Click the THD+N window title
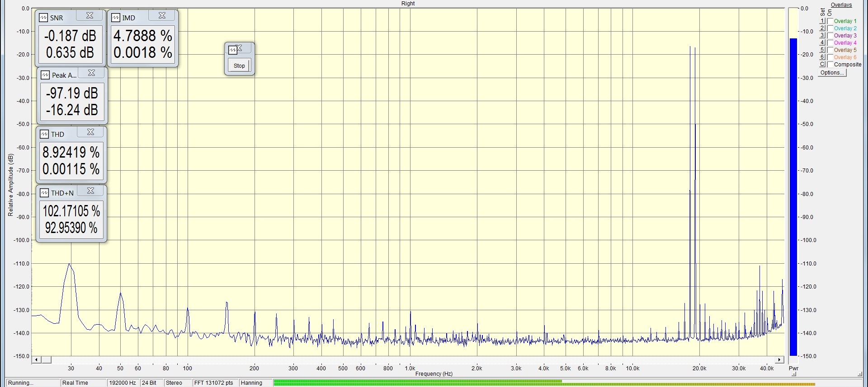Image resolution: width=868 pixels, height=387 pixels. [x=62, y=193]
